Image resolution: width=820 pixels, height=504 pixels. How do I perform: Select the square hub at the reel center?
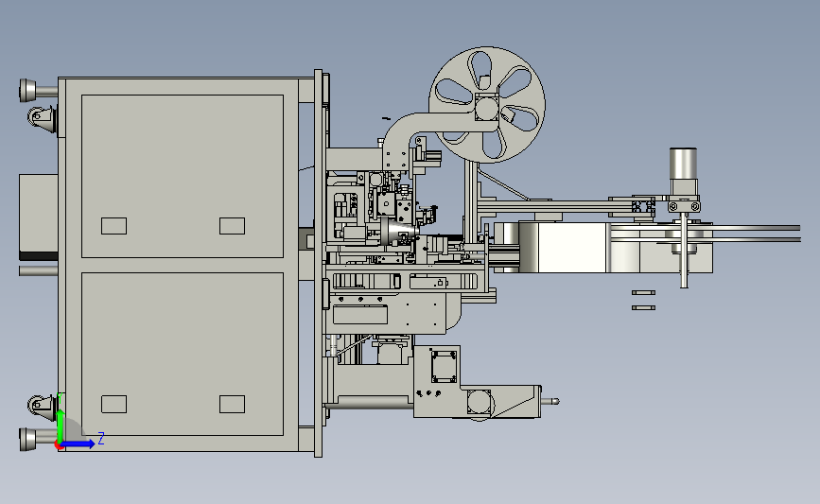(487, 107)
